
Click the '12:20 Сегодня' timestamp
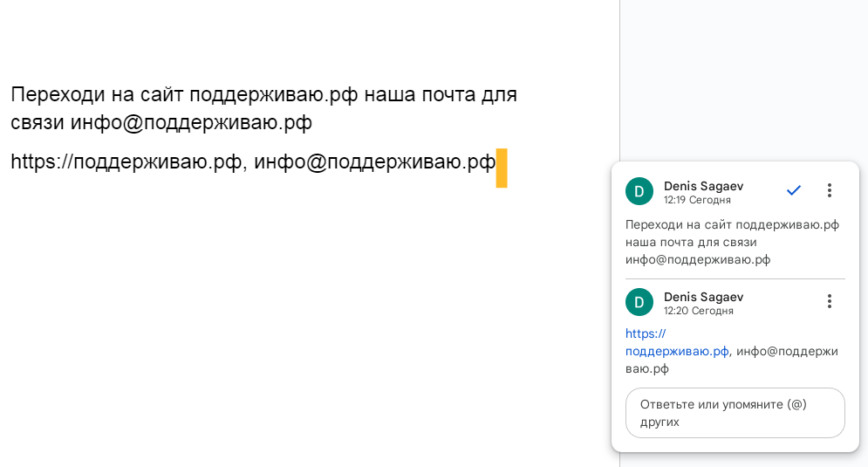click(x=697, y=311)
